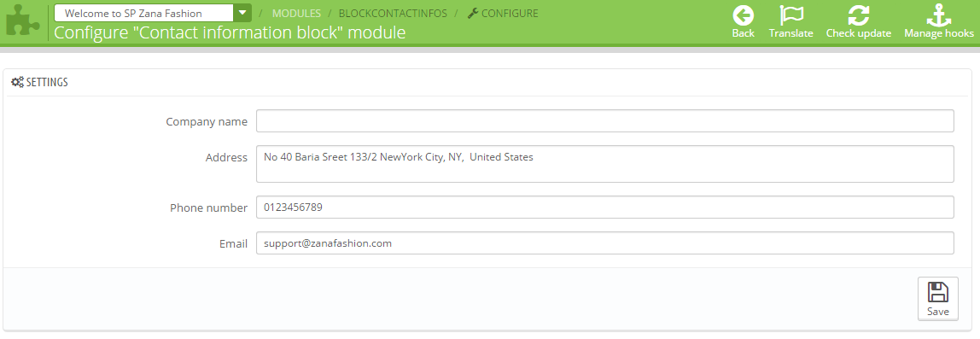Save settings with the floppy disk button
This screenshot has height=339, width=980.
[x=937, y=299]
